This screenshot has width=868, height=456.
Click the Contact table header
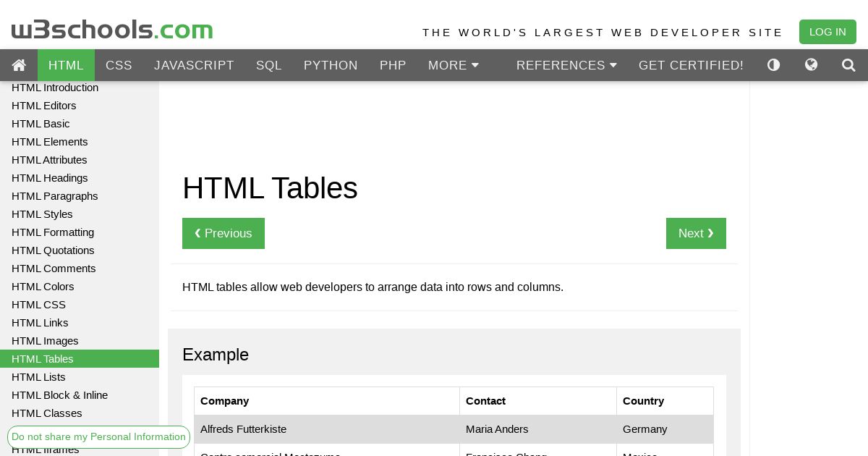(x=538, y=401)
